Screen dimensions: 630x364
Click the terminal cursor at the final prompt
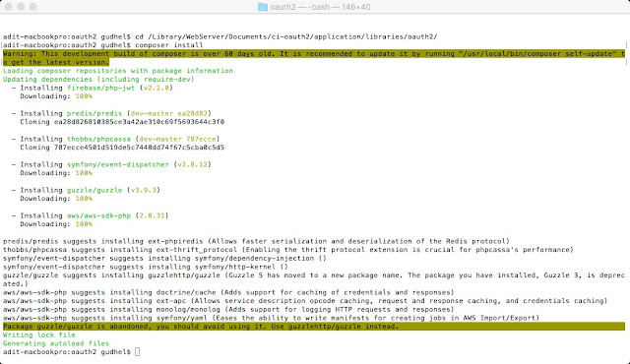[x=138, y=352]
